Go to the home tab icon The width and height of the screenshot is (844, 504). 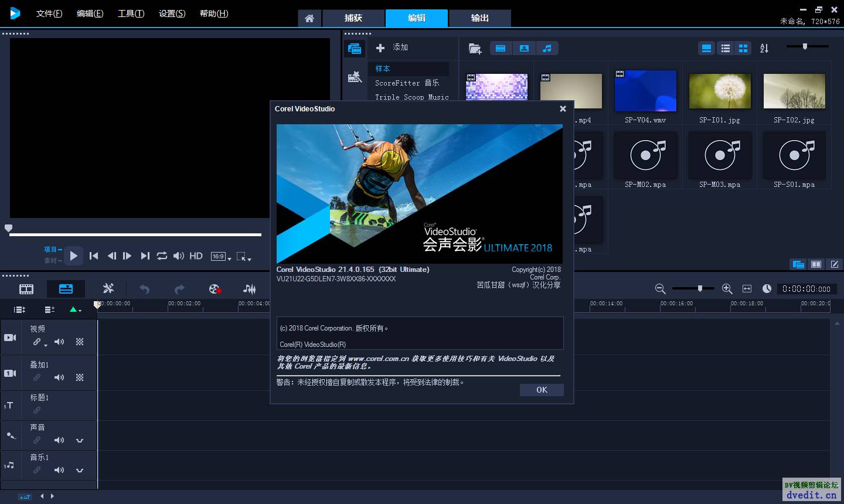[309, 18]
